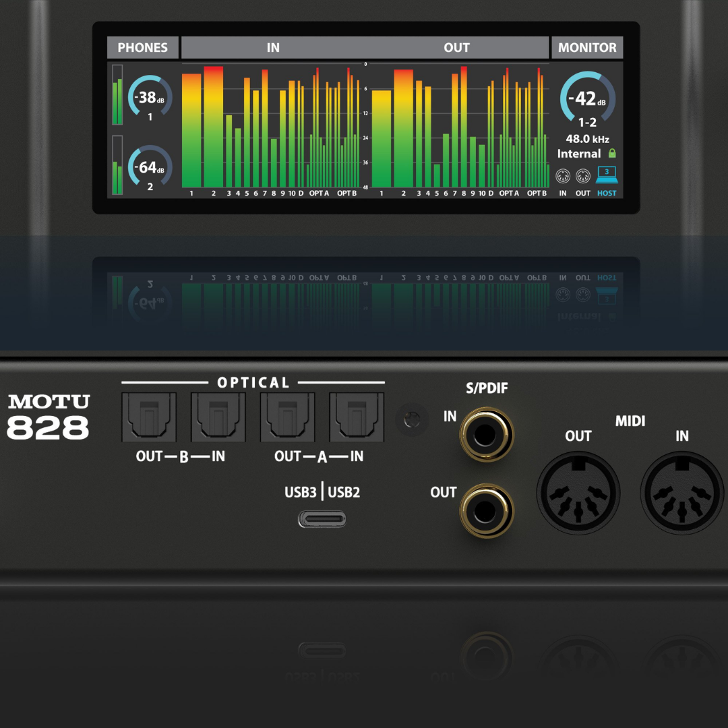Click the OUT—B—IN optical label
The height and width of the screenshot is (728, 728).
pos(181,456)
